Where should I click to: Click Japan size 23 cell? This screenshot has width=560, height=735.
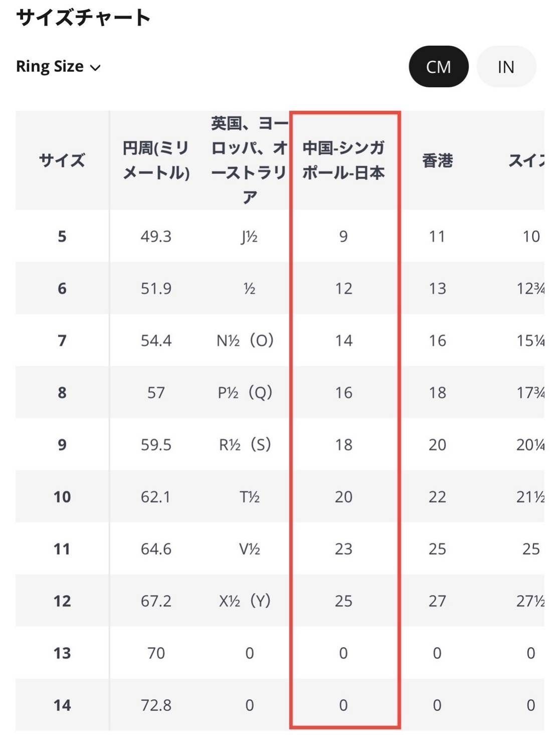click(343, 549)
